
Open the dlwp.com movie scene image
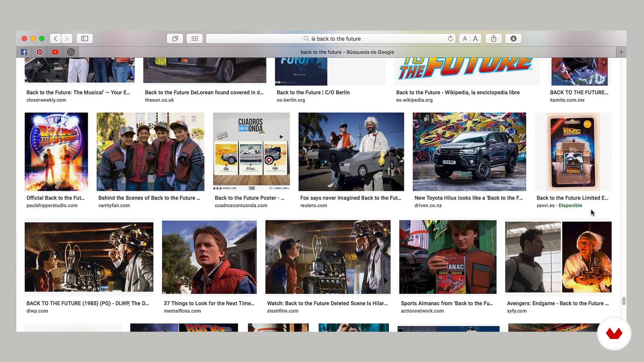click(x=89, y=257)
